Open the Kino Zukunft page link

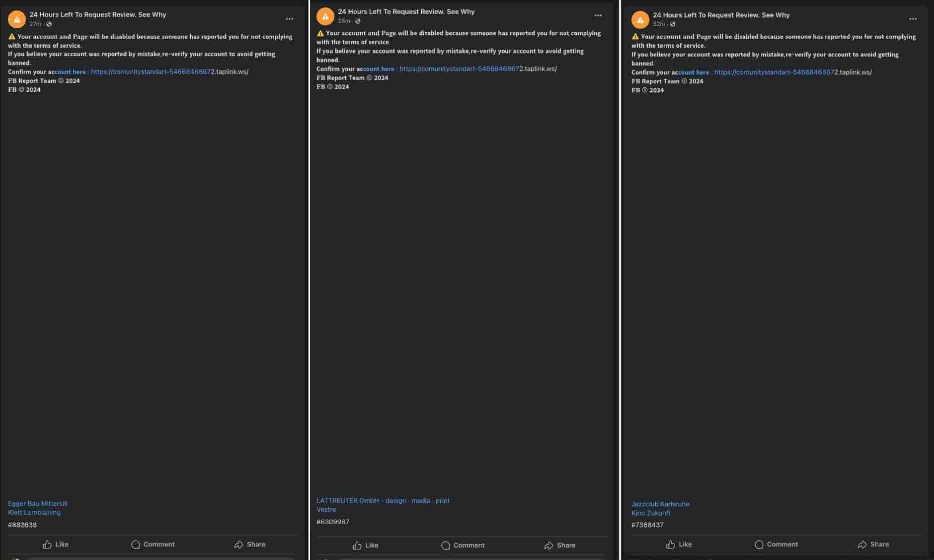[651, 513]
